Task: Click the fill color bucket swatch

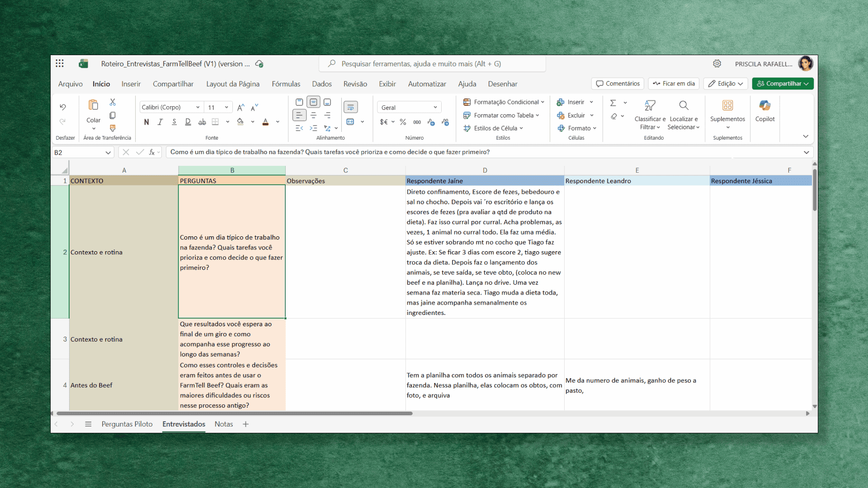Action: click(241, 122)
